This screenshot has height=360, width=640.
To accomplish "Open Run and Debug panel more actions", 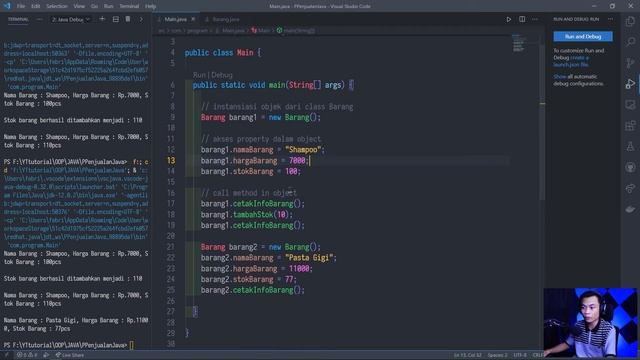I will tap(610, 19).
